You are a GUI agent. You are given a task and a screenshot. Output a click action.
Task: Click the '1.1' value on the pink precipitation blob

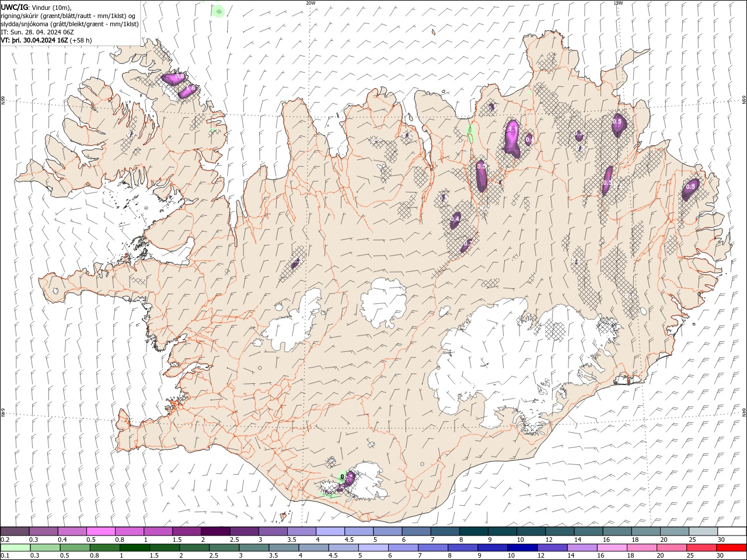click(x=512, y=128)
